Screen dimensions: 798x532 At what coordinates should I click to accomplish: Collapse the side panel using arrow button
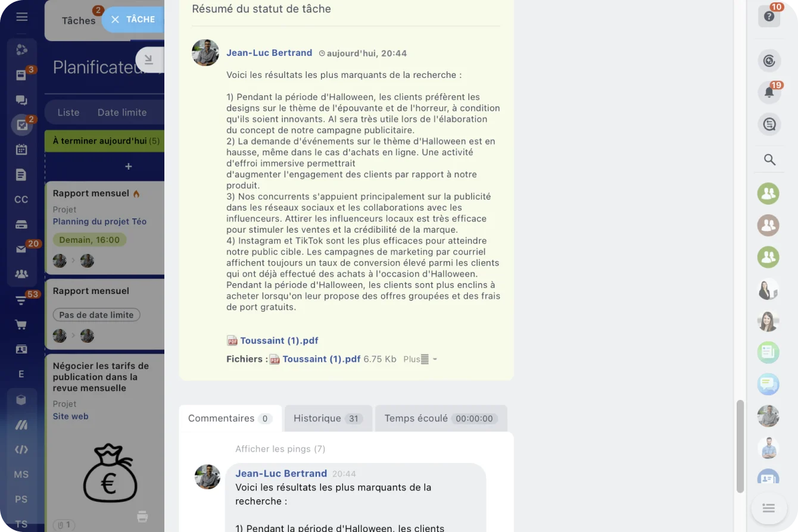(149, 60)
